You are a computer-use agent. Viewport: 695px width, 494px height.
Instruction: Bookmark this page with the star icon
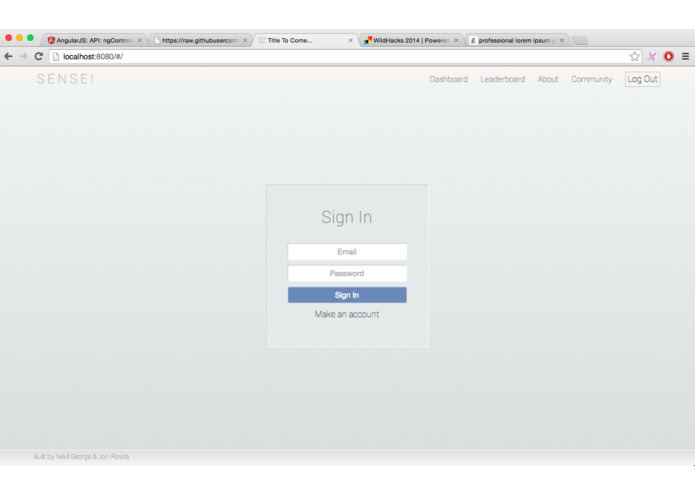[x=634, y=56]
